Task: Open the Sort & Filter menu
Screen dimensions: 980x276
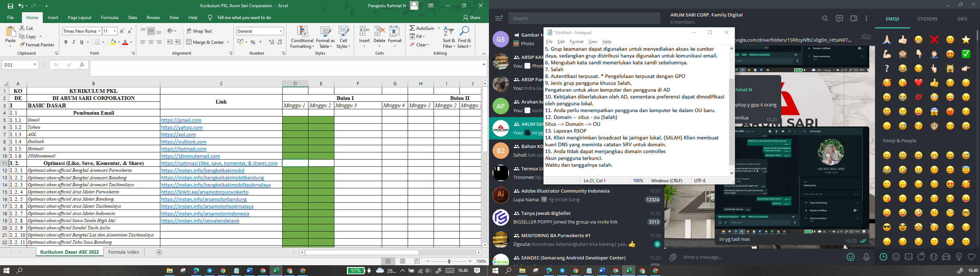Action: (449, 37)
